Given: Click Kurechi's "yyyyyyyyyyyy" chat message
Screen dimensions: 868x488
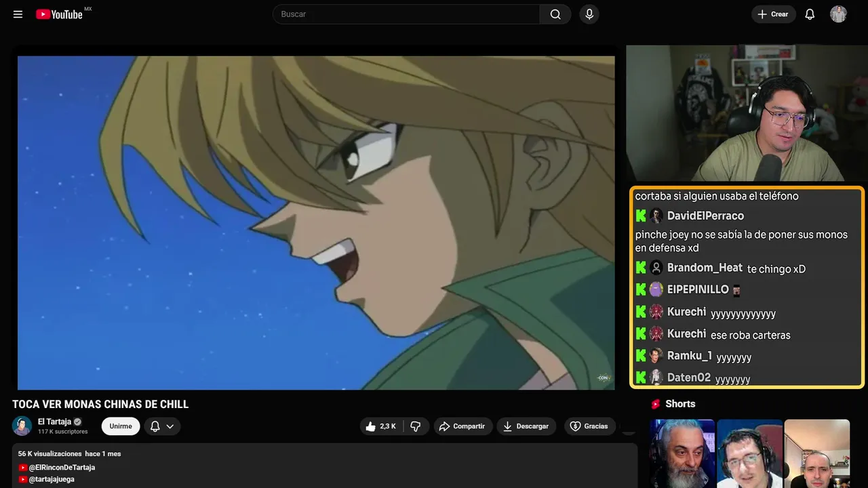Looking at the screenshot, I should (x=743, y=314).
